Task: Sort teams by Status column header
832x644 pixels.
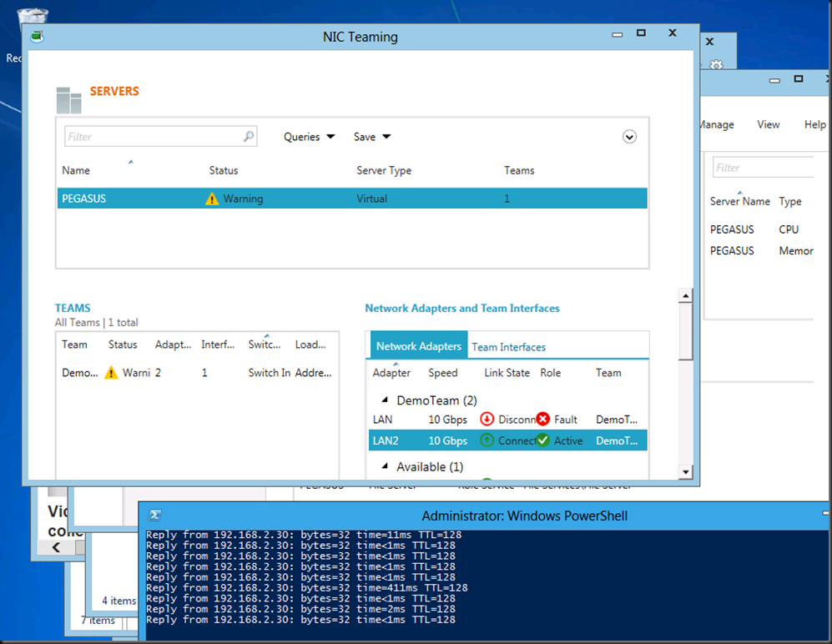Action: [x=123, y=345]
